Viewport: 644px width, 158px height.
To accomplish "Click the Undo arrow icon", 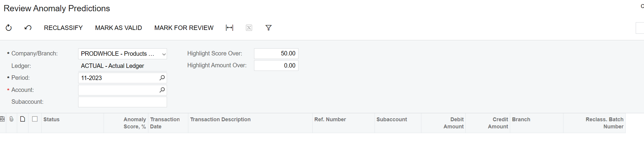I will tap(28, 28).
